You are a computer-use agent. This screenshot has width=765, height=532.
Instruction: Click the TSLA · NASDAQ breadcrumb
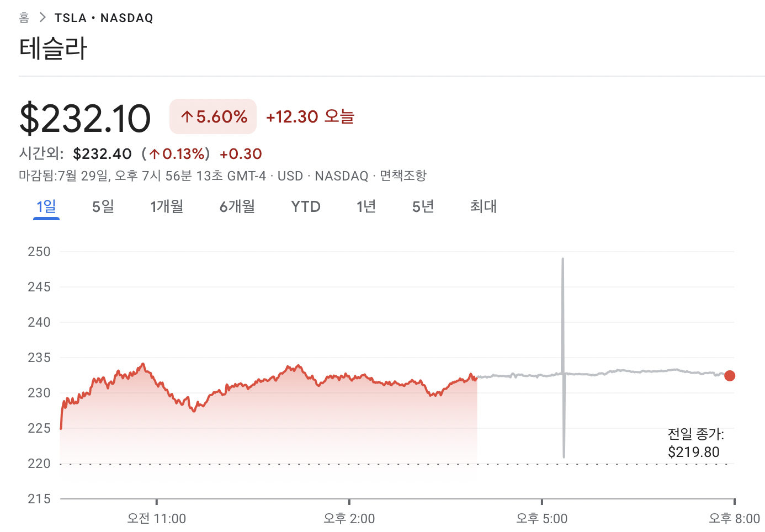[x=104, y=18]
